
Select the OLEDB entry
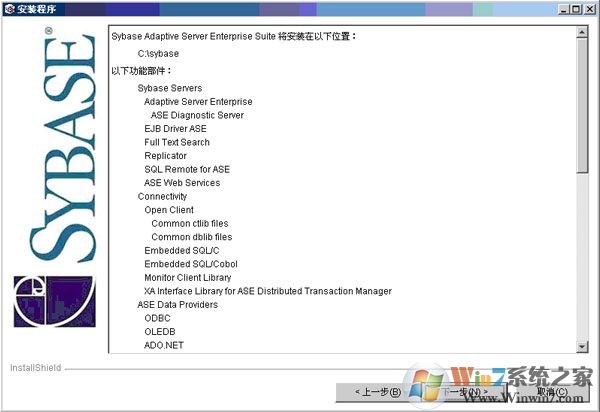(x=160, y=332)
